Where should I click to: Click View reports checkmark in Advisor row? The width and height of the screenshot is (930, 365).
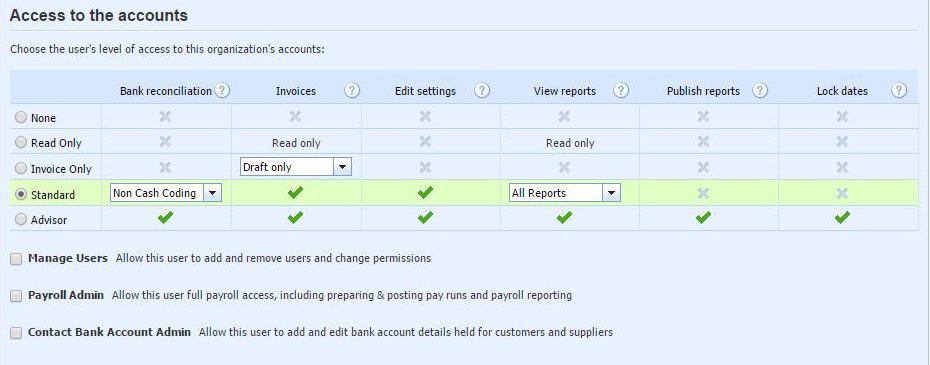[x=564, y=218]
